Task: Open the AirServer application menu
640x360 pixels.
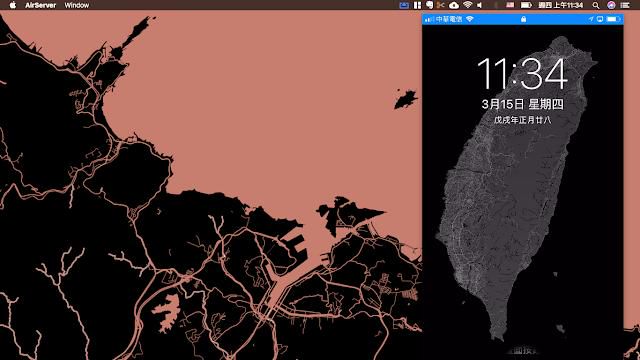Action: (40, 5)
